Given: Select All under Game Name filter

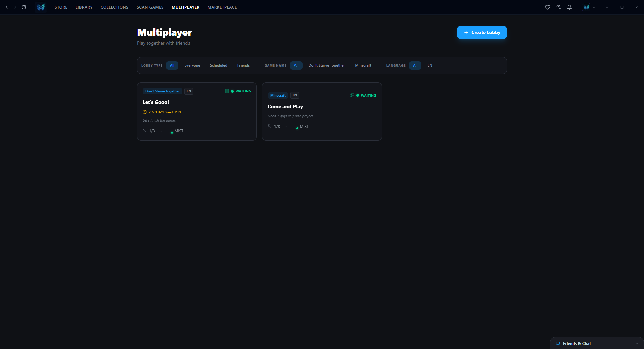Looking at the screenshot, I should [x=296, y=65].
